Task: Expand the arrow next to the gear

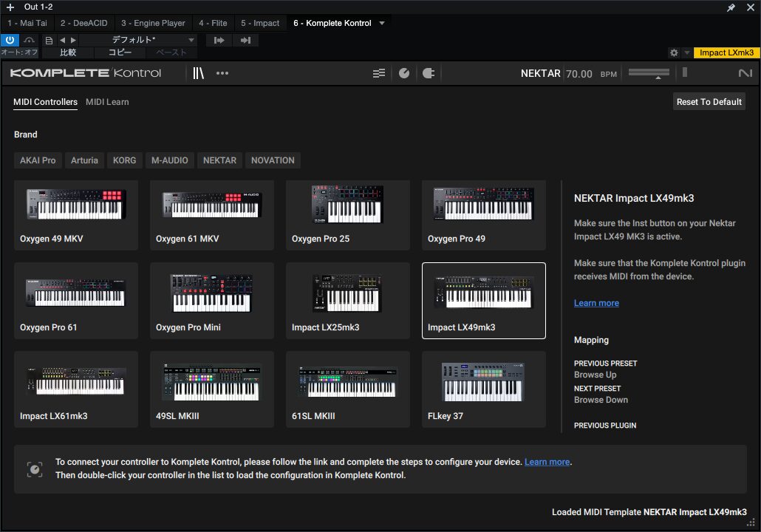Action: click(x=686, y=52)
